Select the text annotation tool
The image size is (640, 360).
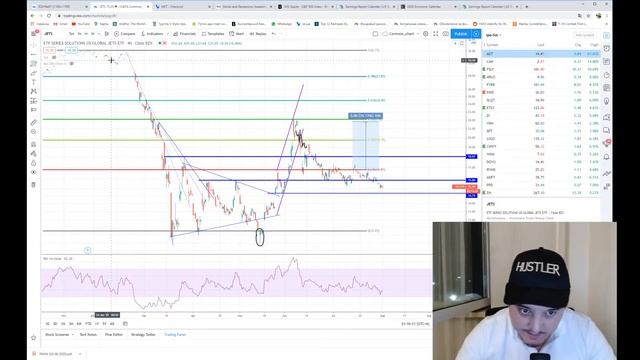click(x=33, y=82)
